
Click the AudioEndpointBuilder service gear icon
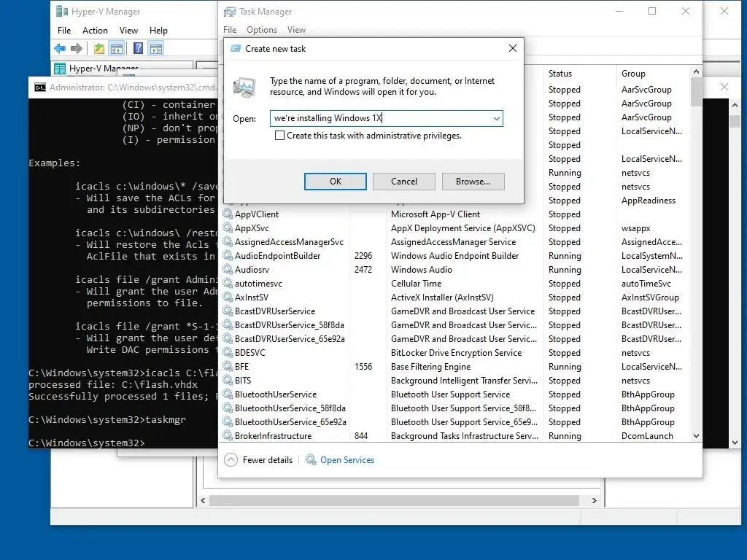[228, 255]
